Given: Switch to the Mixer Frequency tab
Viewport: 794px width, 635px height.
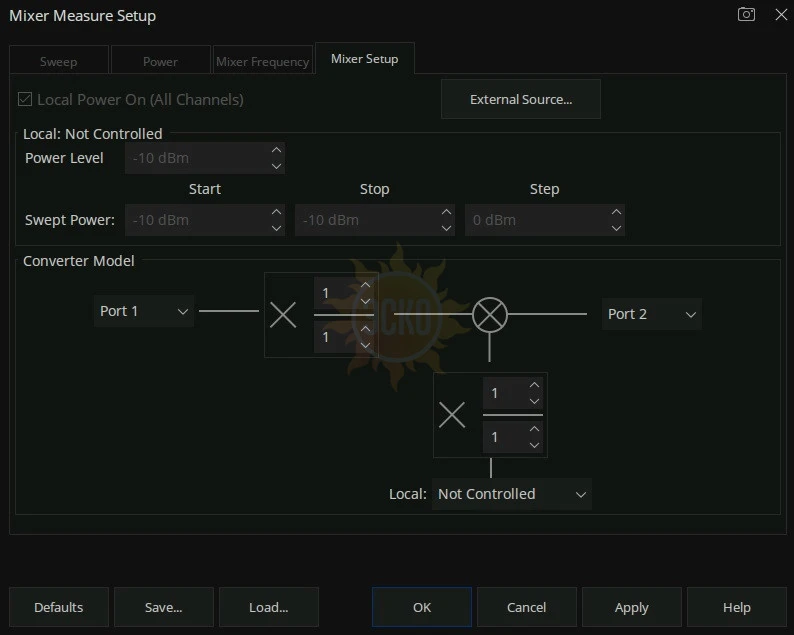Looking at the screenshot, I should (262, 61).
